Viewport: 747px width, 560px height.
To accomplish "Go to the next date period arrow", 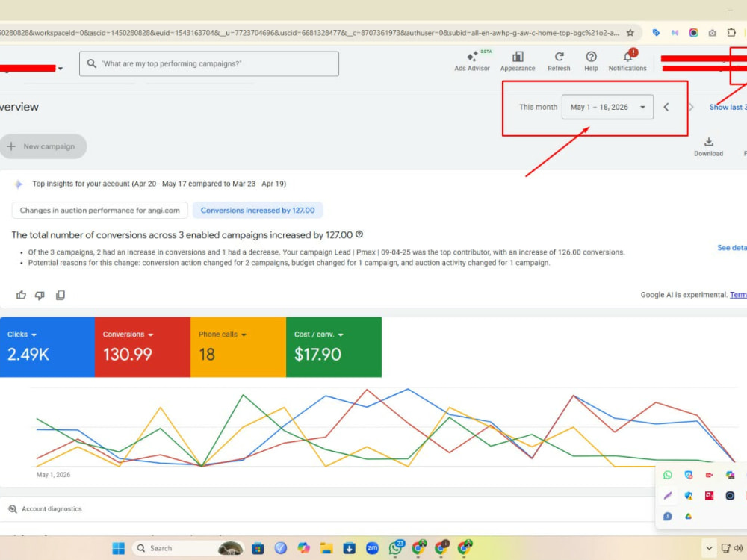I will tap(691, 107).
